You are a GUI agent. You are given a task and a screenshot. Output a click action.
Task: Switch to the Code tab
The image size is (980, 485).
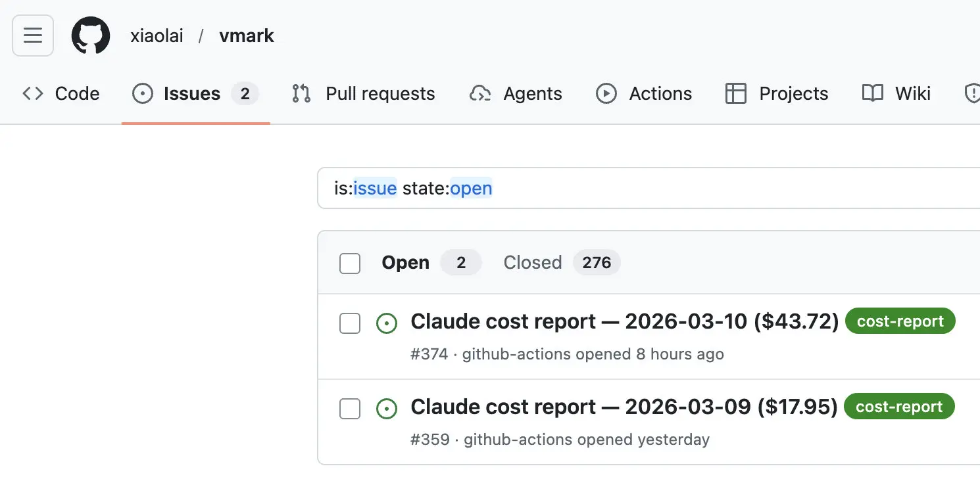click(x=61, y=94)
